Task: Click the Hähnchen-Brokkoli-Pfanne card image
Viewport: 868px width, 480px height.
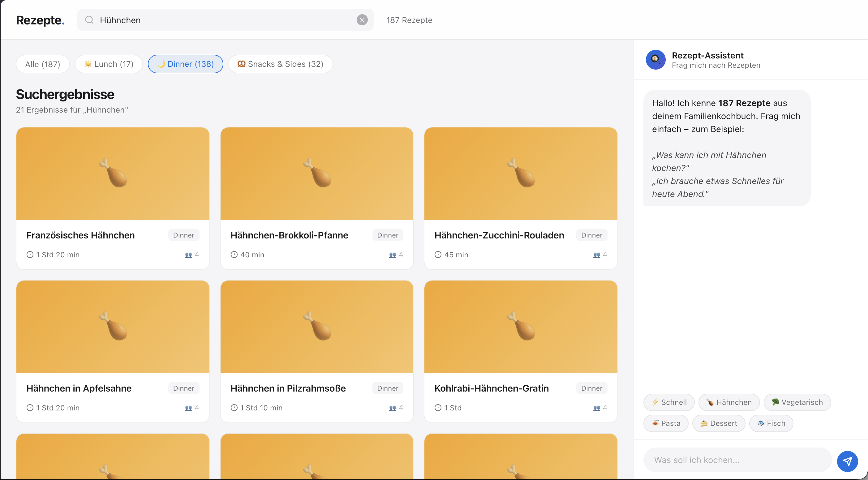Action: point(317,174)
